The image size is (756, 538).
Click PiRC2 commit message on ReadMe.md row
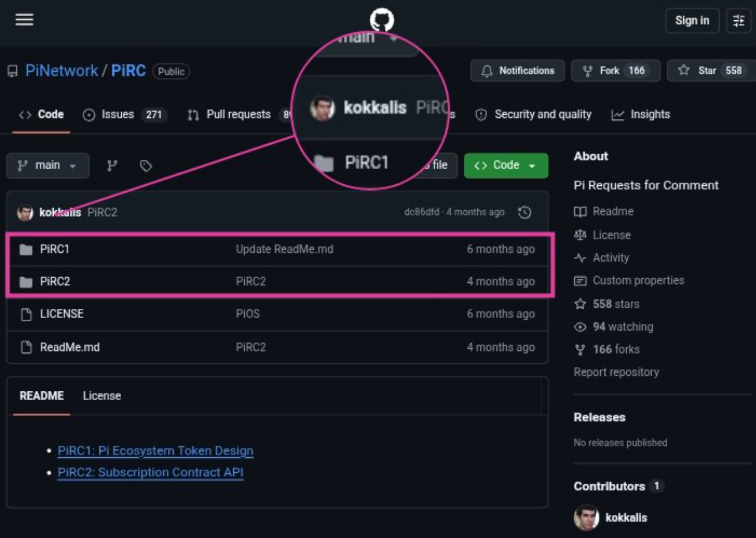(x=250, y=347)
